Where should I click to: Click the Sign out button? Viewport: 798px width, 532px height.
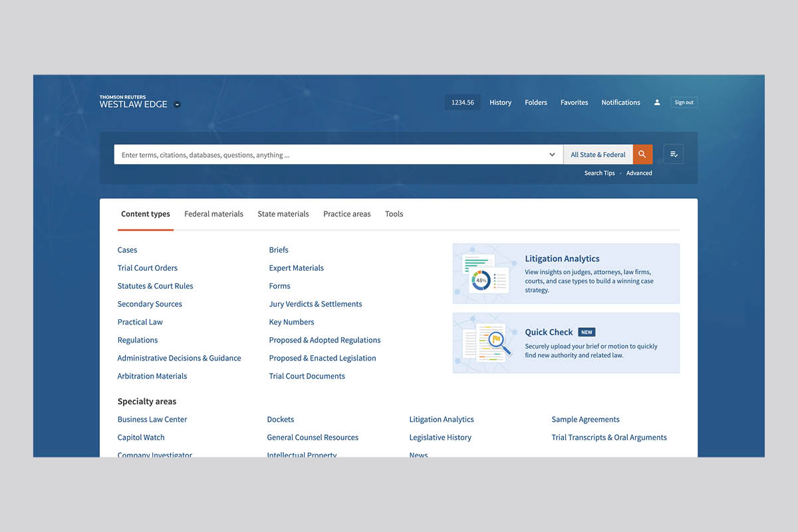684,102
